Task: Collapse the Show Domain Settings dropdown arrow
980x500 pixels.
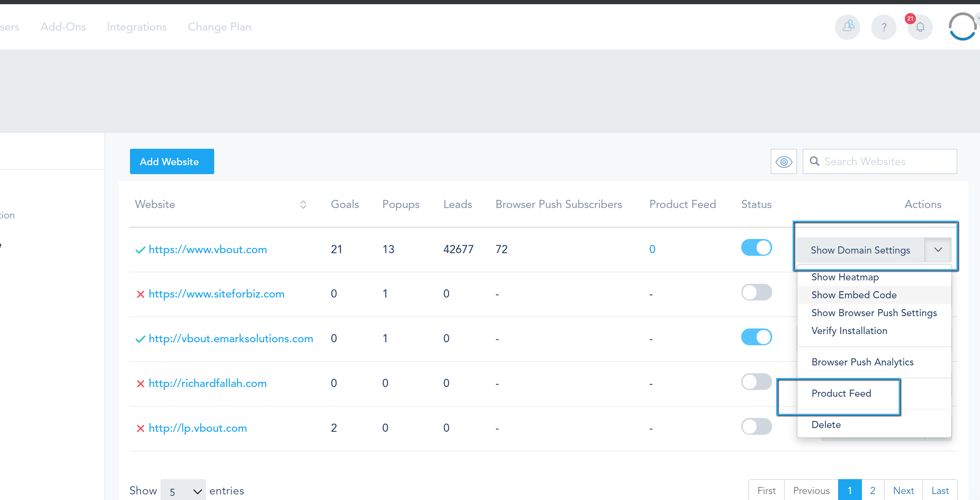Action: tap(938, 250)
